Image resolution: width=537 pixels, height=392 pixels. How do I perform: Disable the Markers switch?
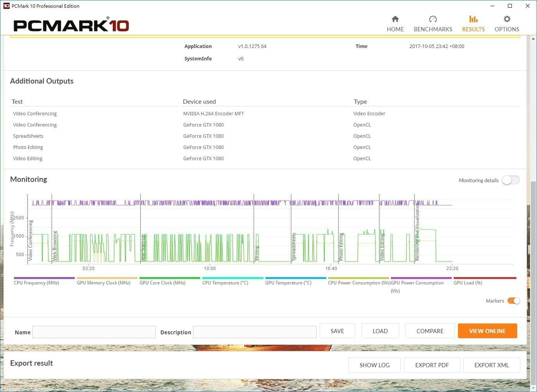(x=514, y=301)
